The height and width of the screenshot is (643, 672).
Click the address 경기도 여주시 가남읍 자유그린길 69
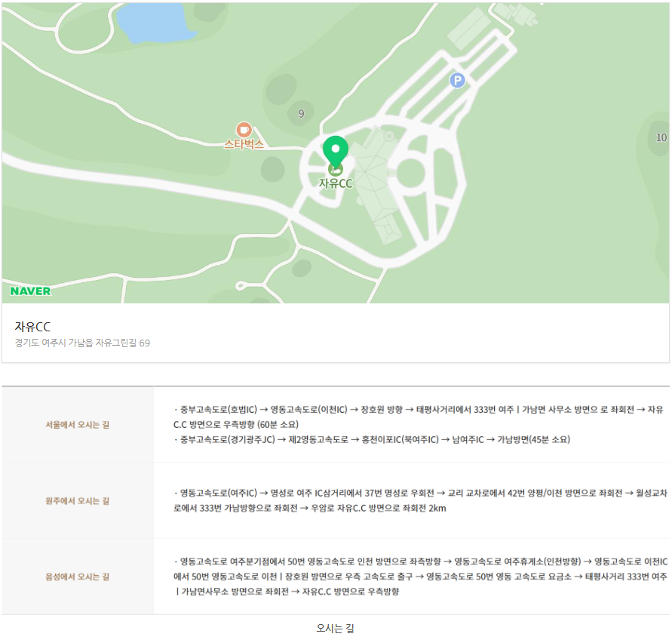click(x=82, y=343)
